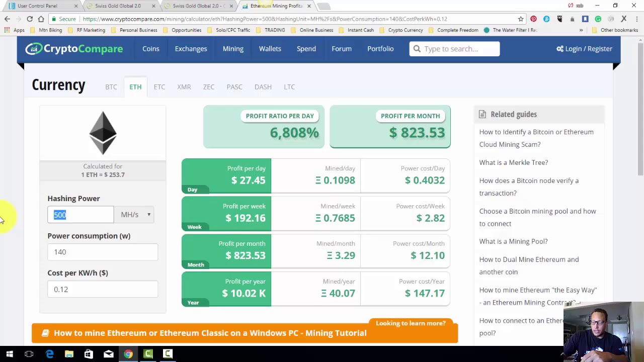
Task: Open the Opportunities bookmarks folder
Action: pos(182,30)
